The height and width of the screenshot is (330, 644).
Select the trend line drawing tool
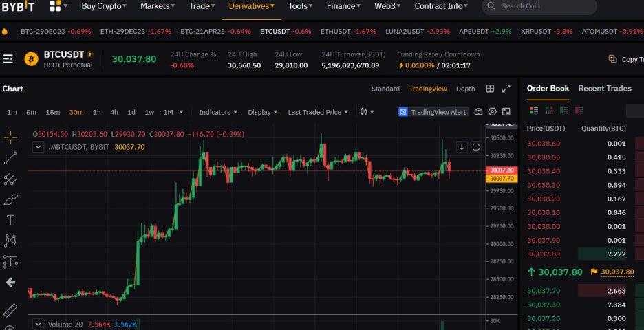[x=10, y=158]
